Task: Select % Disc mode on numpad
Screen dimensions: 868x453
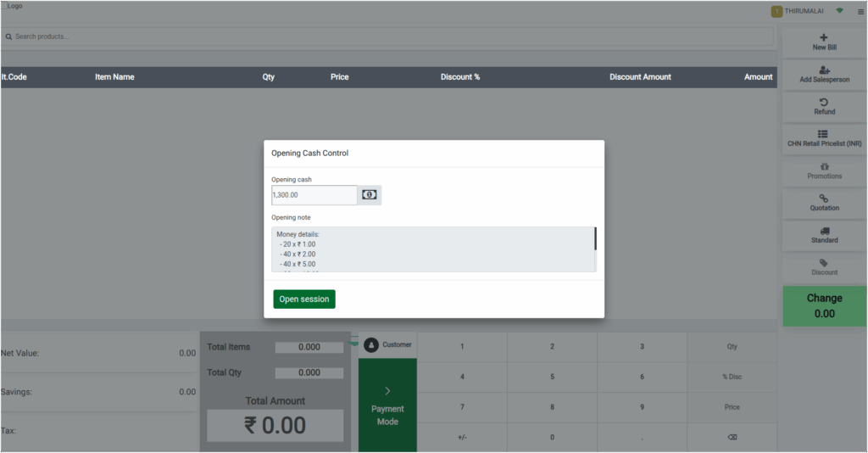Action: [x=732, y=377]
